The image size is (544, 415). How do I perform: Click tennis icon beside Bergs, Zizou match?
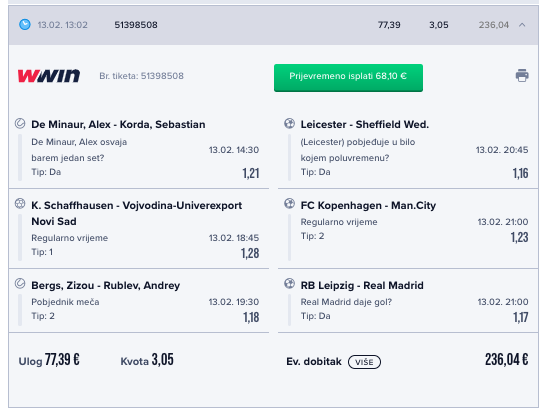pos(20,283)
